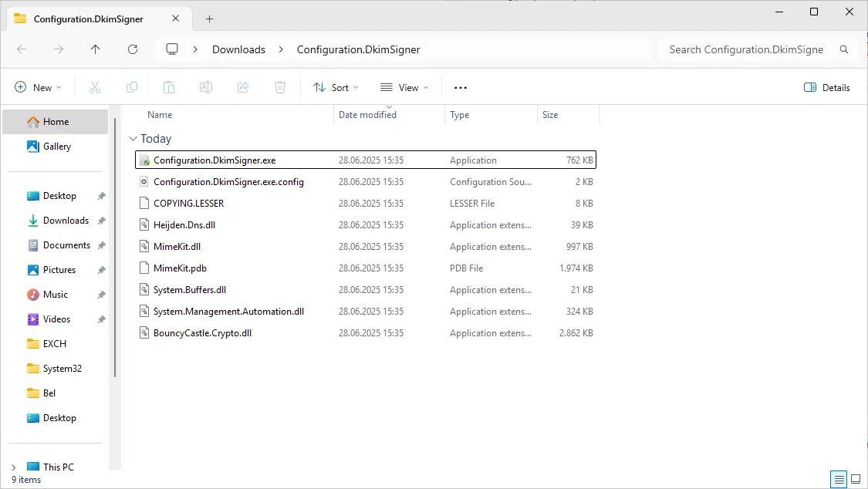Toggle the Details pane button
The width and height of the screenshot is (868, 489).
coord(826,87)
